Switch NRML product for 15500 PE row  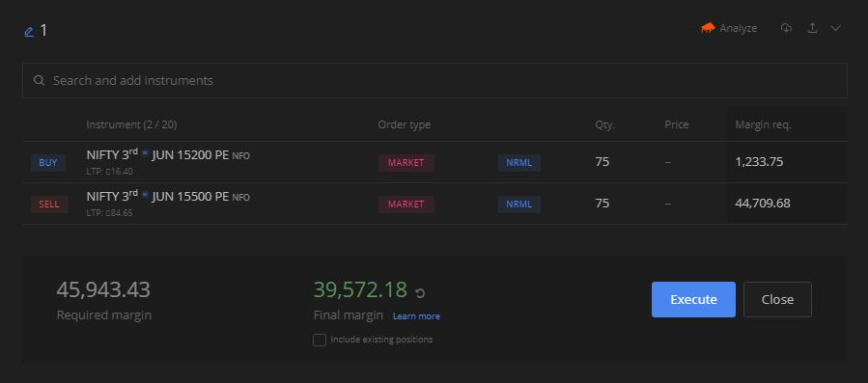pyautogui.click(x=519, y=205)
